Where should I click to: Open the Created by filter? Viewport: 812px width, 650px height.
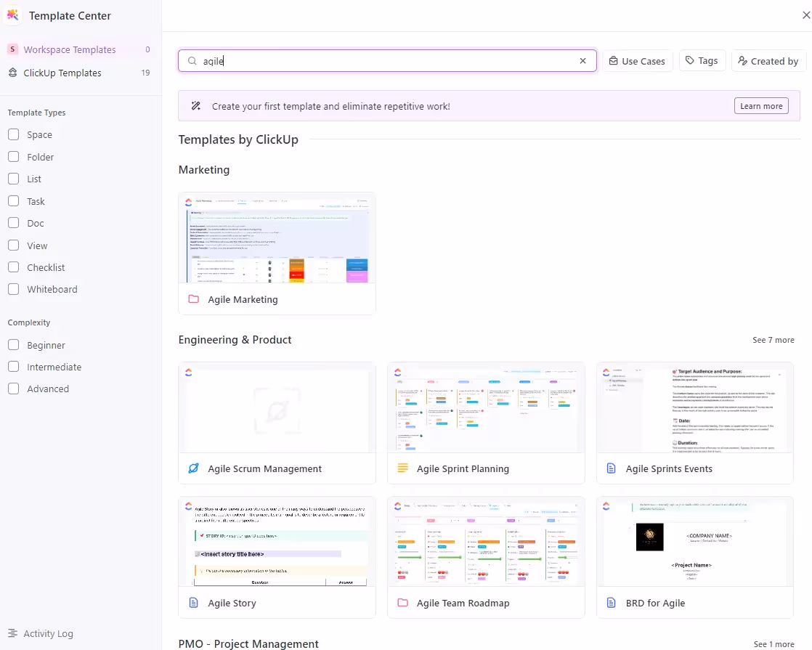point(768,61)
